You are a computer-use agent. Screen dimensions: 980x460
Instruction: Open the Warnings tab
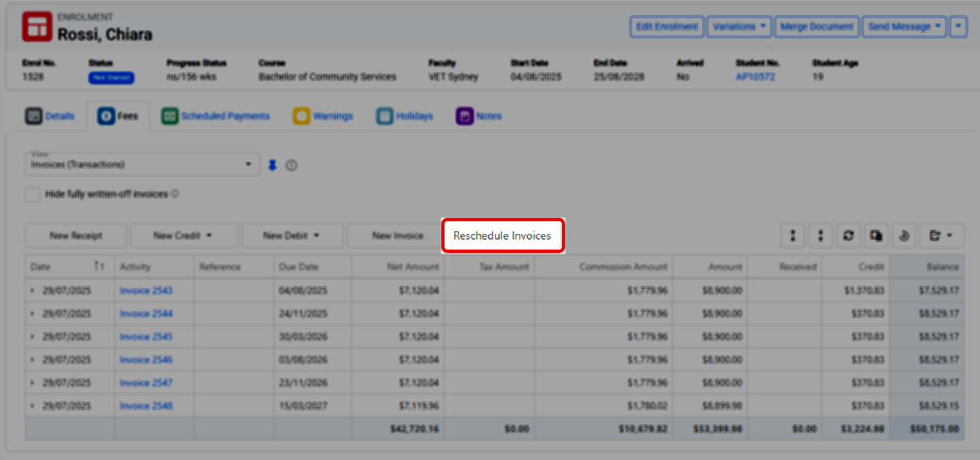[323, 116]
